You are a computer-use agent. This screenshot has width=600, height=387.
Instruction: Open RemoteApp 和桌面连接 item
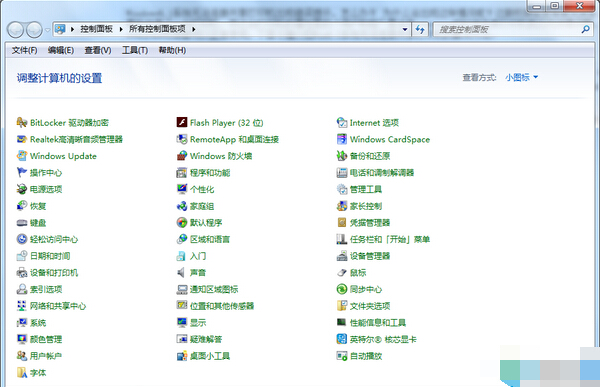click(x=228, y=139)
